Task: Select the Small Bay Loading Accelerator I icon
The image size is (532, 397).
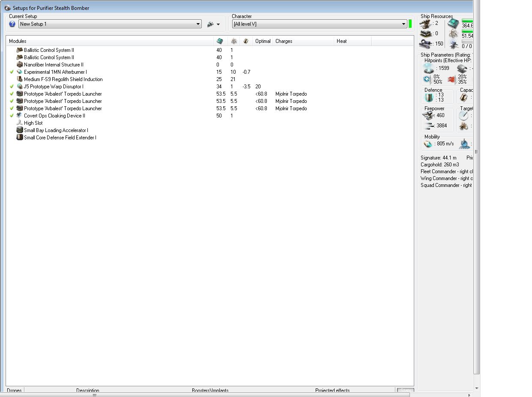Action: 19,130
